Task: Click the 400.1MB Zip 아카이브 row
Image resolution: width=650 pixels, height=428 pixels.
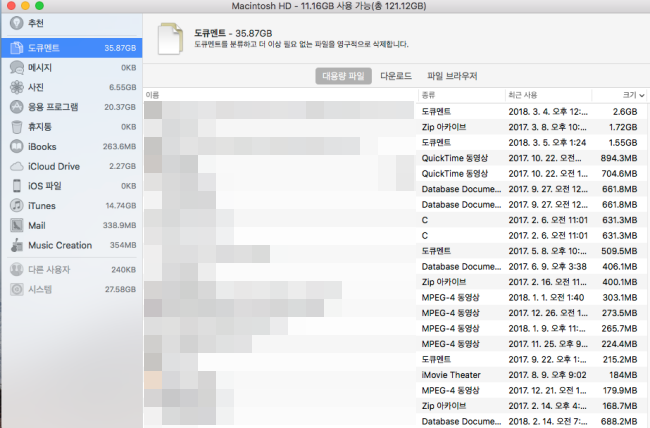Action: click(395, 282)
